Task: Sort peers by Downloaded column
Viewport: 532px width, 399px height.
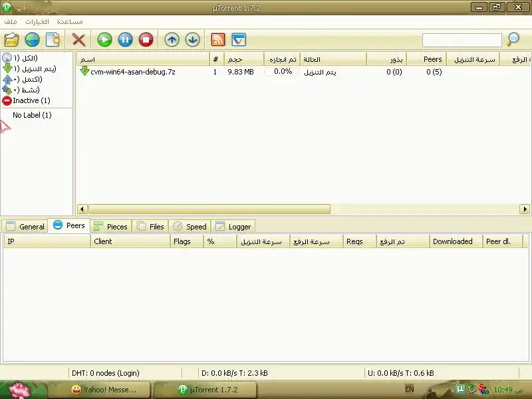Action: click(456, 241)
